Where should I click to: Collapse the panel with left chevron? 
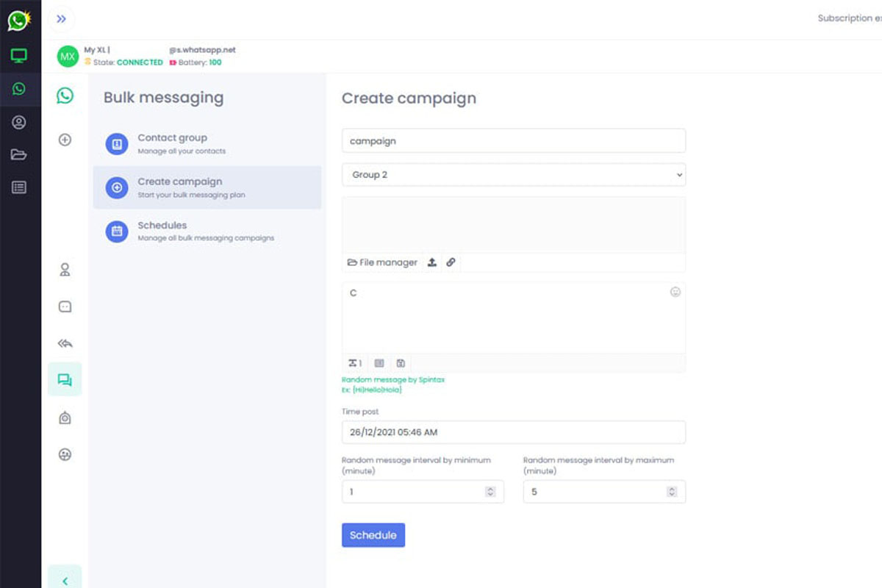[65, 581]
